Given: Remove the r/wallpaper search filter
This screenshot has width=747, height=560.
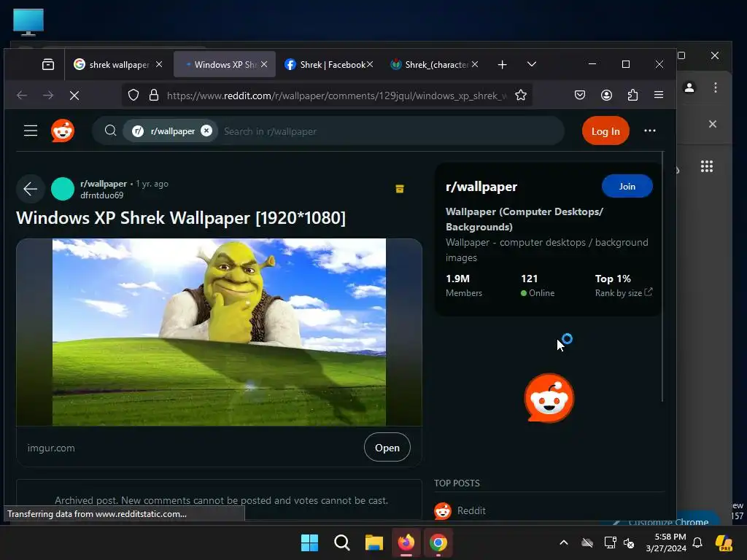Looking at the screenshot, I should [206, 131].
